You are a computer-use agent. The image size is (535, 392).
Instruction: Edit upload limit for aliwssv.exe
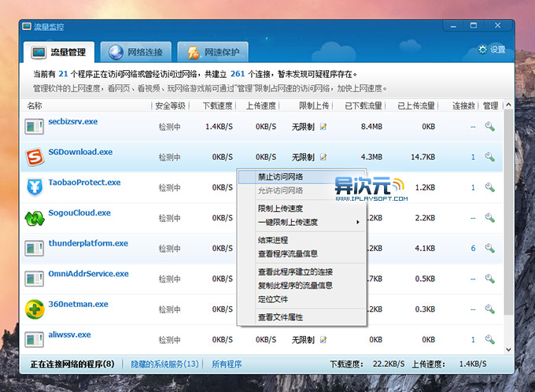tap(323, 340)
